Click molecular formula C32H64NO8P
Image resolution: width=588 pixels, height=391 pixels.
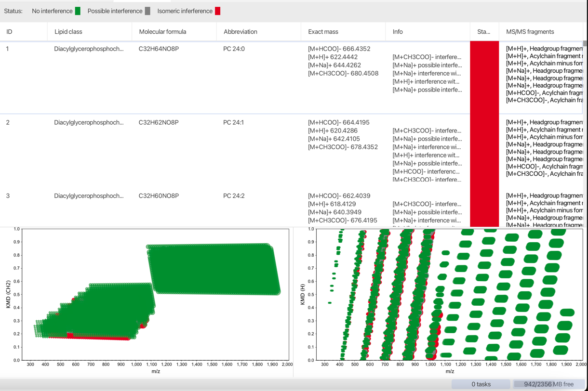(159, 49)
